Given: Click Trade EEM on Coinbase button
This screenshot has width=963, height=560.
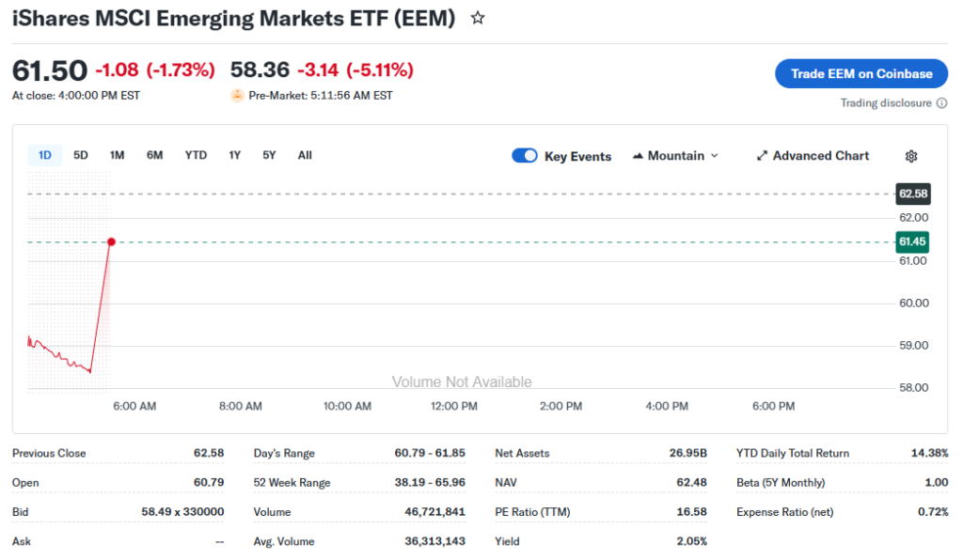Looking at the screenshot, I should click(861, 73).
